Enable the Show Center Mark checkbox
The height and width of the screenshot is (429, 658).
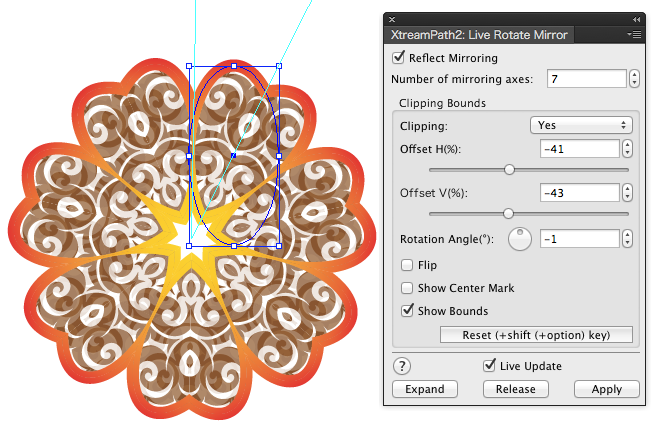(407, 288)
